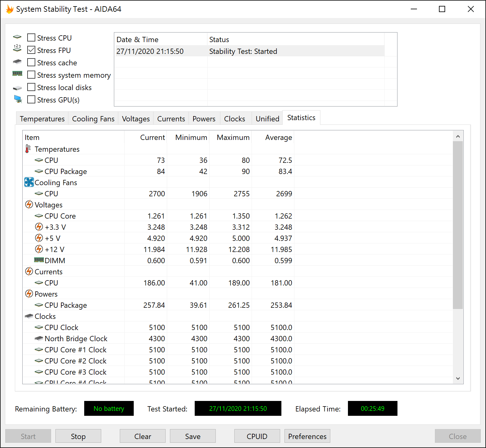Click the CPU chip icon beside Stress CPU

click(x=17, y=37)
